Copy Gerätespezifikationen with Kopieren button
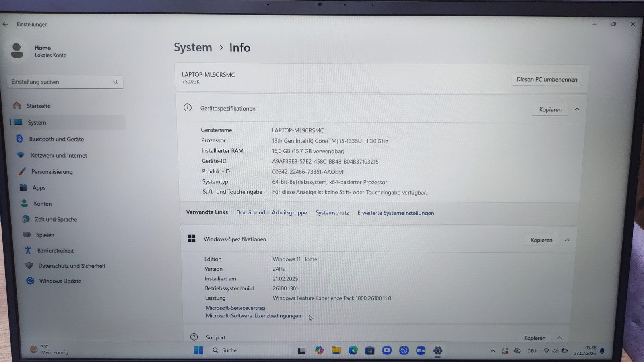This screenshot has height=362, width=644. [550, 109]
